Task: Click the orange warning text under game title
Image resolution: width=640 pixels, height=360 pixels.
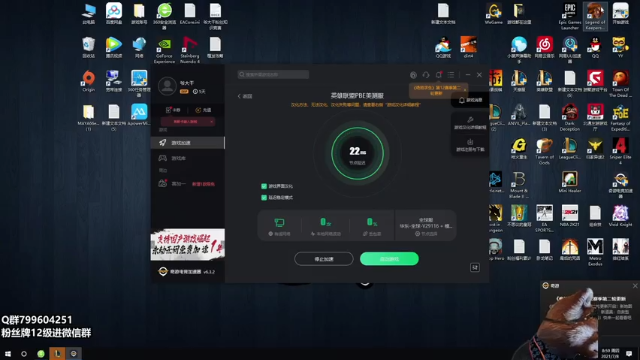Action: pos(355,105)
